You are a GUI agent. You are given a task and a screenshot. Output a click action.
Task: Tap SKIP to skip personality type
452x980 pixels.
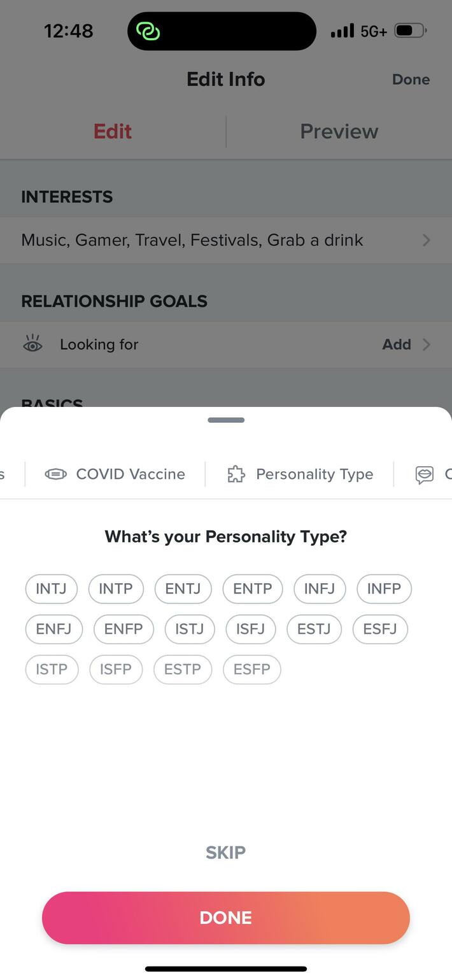click(x=225, y=852)
